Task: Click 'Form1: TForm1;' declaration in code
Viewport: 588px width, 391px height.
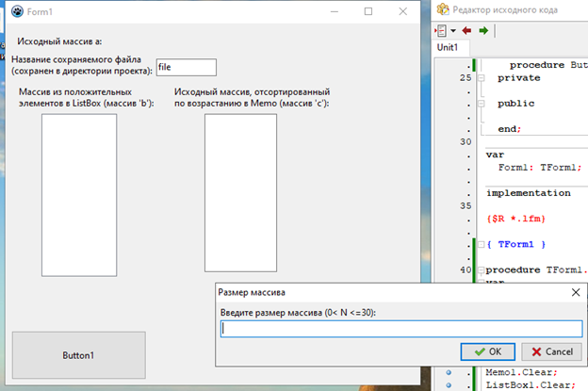Action: (540, 168)
